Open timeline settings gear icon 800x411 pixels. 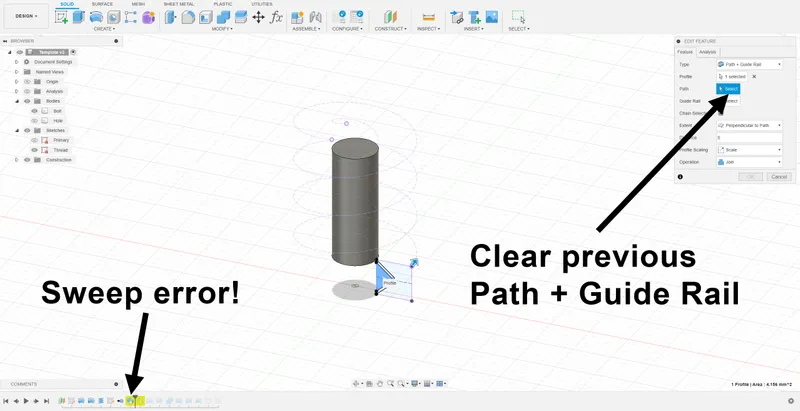791,401
